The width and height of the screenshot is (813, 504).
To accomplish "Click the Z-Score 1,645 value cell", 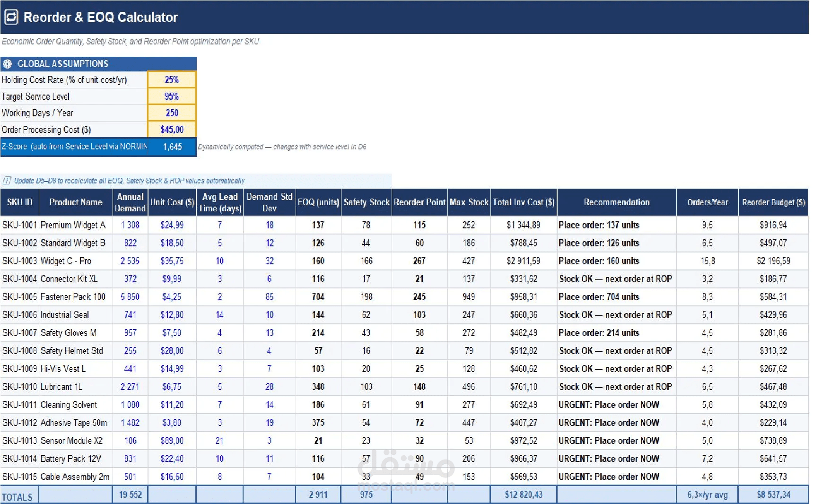I will coord(172,147).
